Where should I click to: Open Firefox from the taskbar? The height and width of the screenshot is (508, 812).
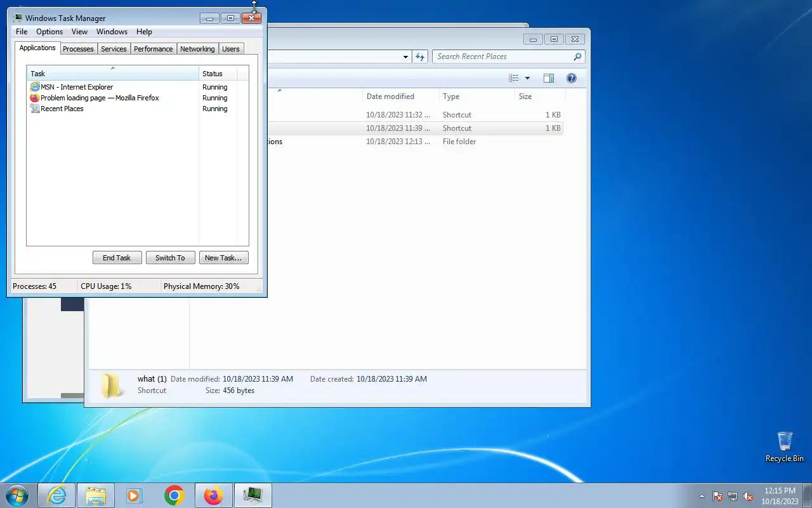point(213,495)
